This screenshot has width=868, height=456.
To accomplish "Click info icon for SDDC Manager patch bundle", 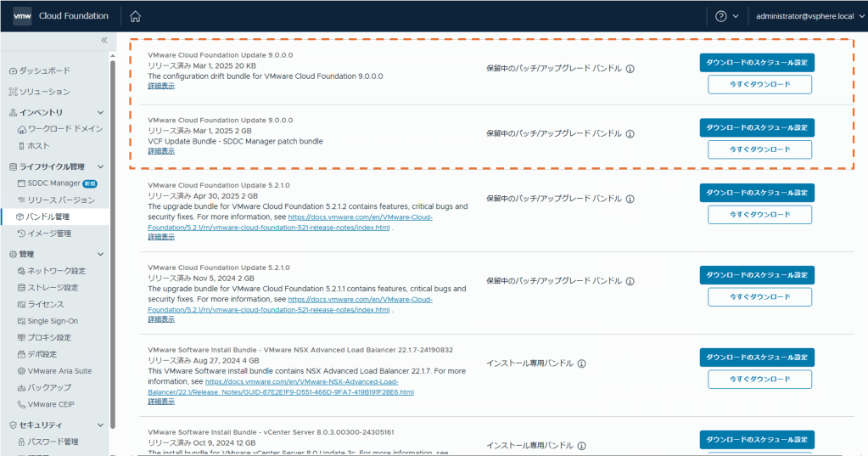I will point(630,133).
